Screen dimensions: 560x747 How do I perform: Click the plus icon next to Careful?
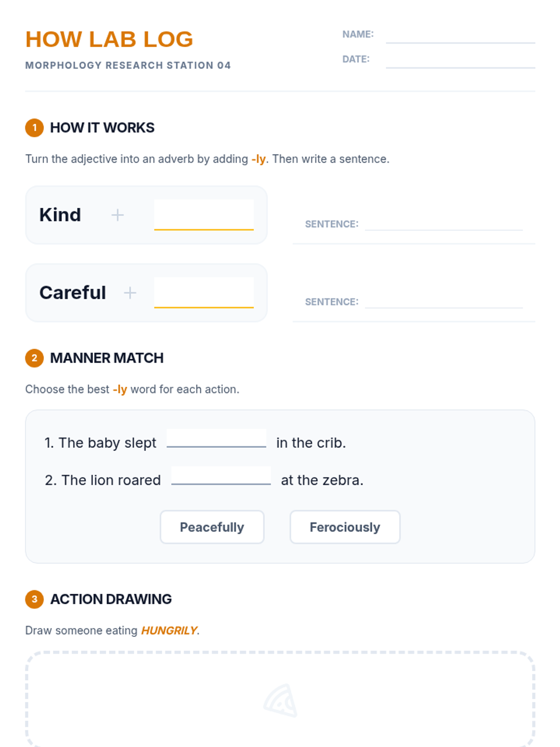[x=130, y=293]
